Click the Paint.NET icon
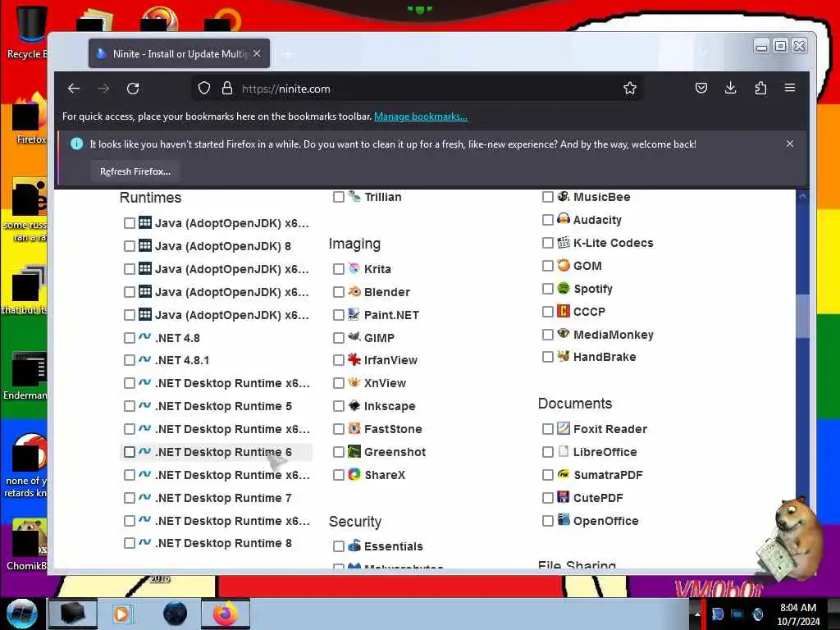 pos(354,314)
